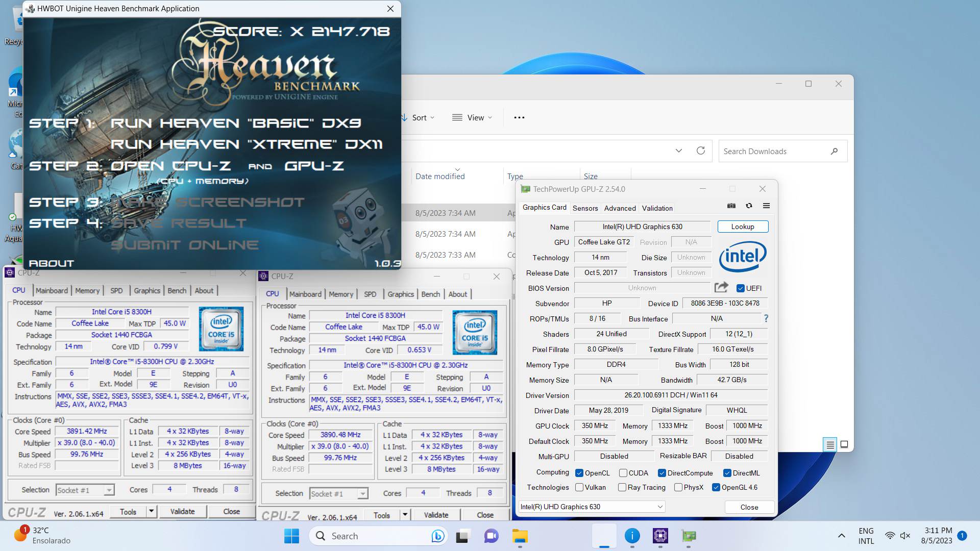Viewport: 980px width, 551px height.
Task: Expand Tools dropdown arrow in left CPU-Z
Action: pyautogui.click(x=151, y=511)
